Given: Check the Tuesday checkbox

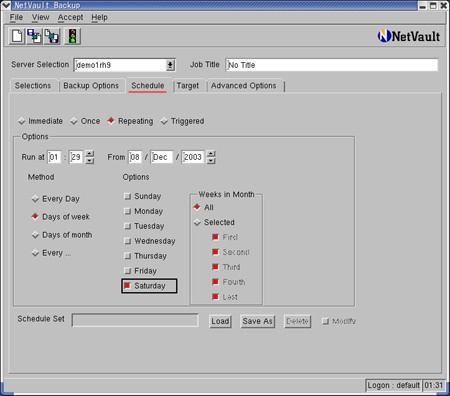Looking at the screenshot, I should (128, 226).
